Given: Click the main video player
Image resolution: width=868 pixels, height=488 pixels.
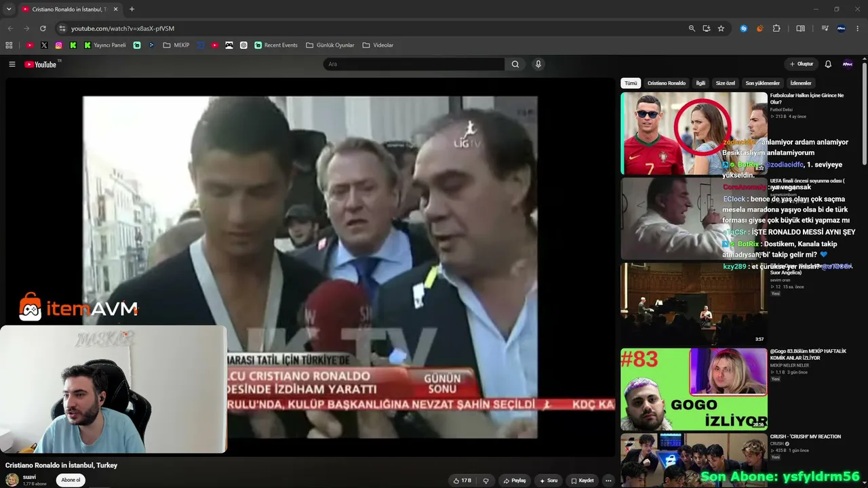Looking at the screenshot, I should [310, 267].
